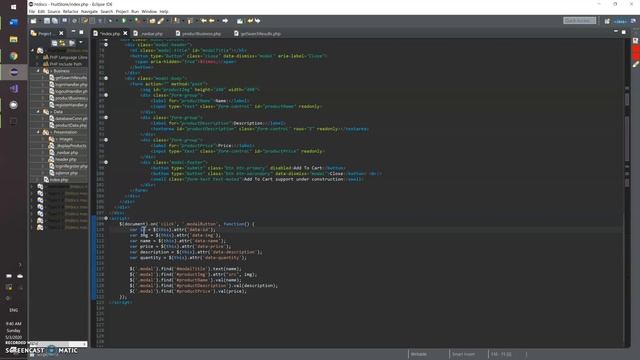Toggle Link with Editor in Project Explorer

(x=62, y=43)
